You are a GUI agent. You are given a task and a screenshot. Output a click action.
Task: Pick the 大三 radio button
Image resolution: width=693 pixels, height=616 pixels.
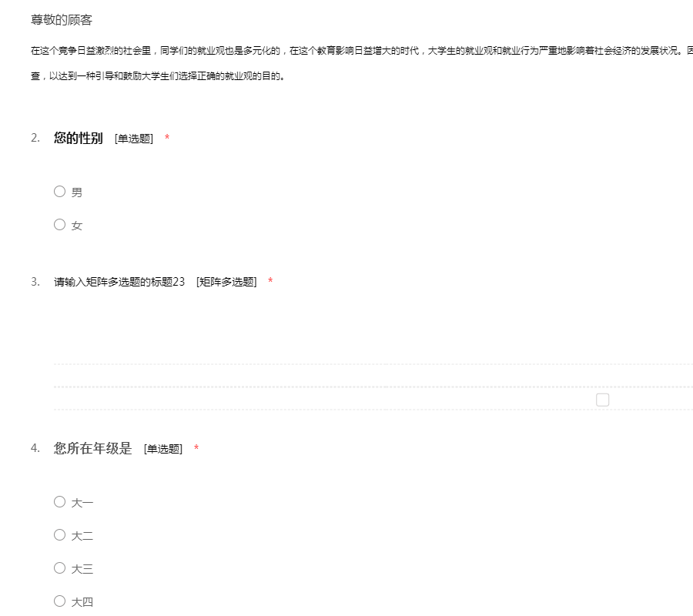pyautogui.click(x=59, y=568)
